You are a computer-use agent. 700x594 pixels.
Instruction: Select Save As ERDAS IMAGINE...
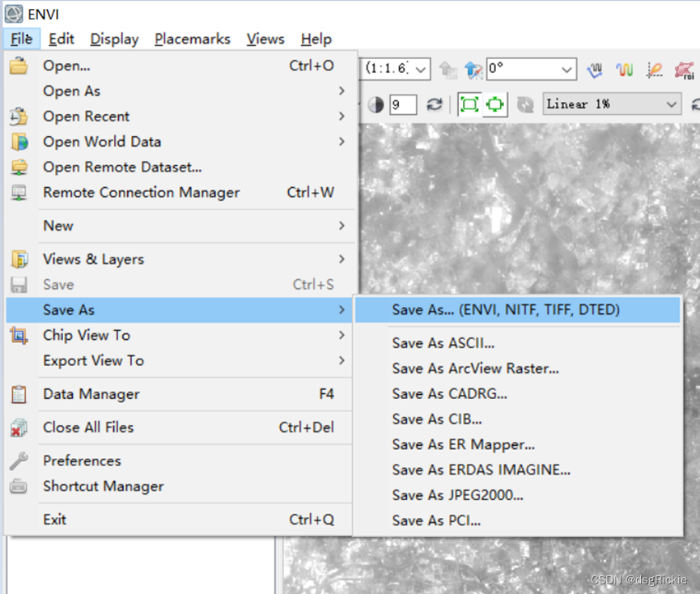[x=517, y=470]
